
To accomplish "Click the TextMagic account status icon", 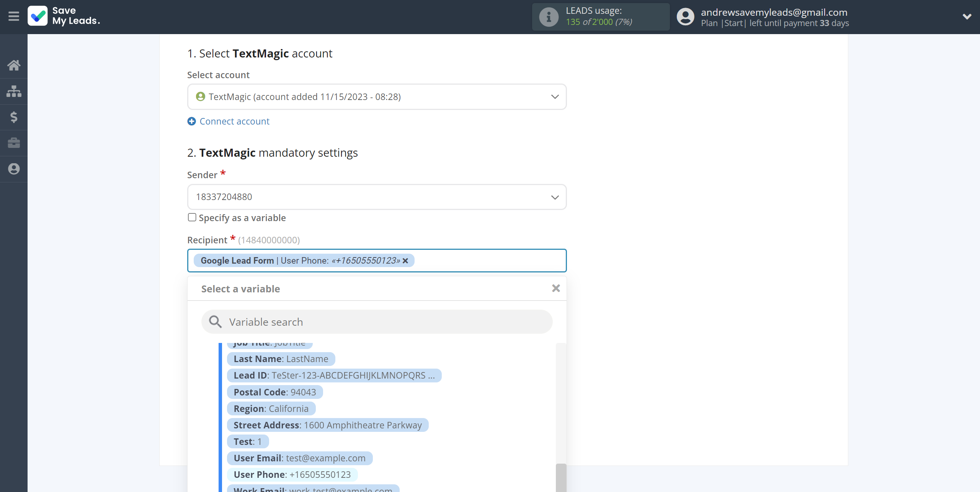I will 200,97.
